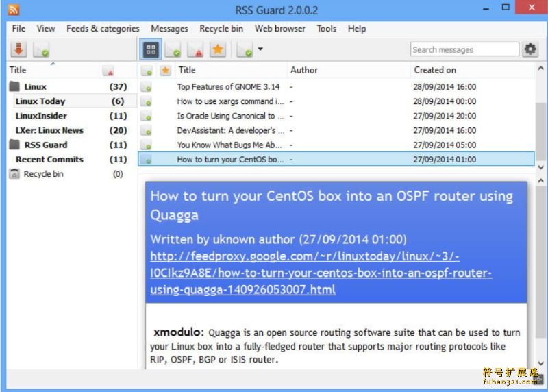The image size is (548, 392).
Task: Open message Is Oracle Using Canonical to
Action: coord(230,116)
